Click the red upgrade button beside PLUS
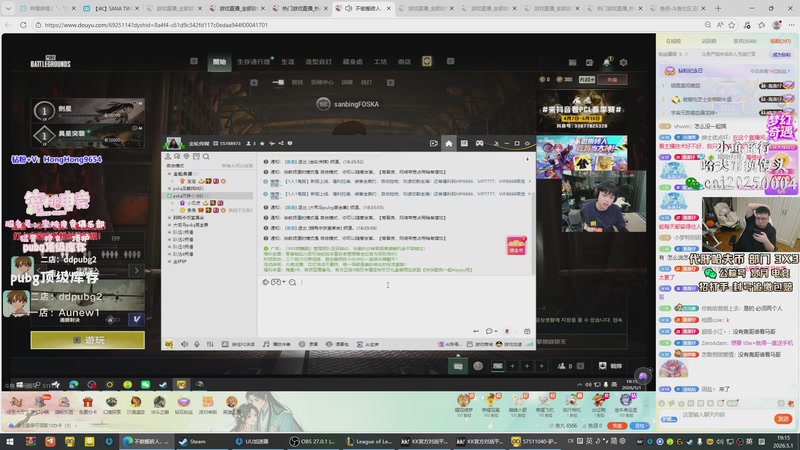The height and width of the screenshot is (450, 800). click(x=612, y=80)
